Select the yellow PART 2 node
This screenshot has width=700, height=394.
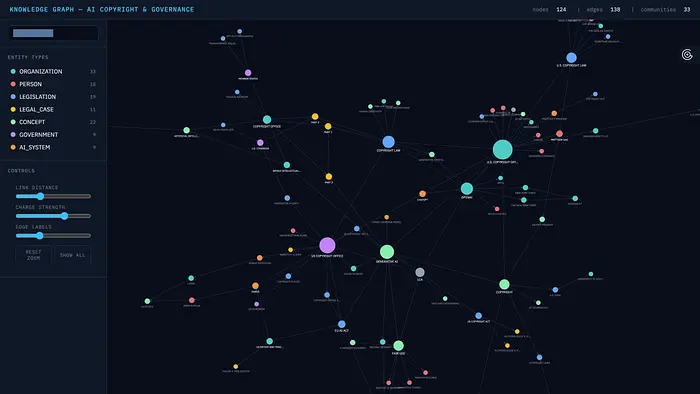point(329,177)
